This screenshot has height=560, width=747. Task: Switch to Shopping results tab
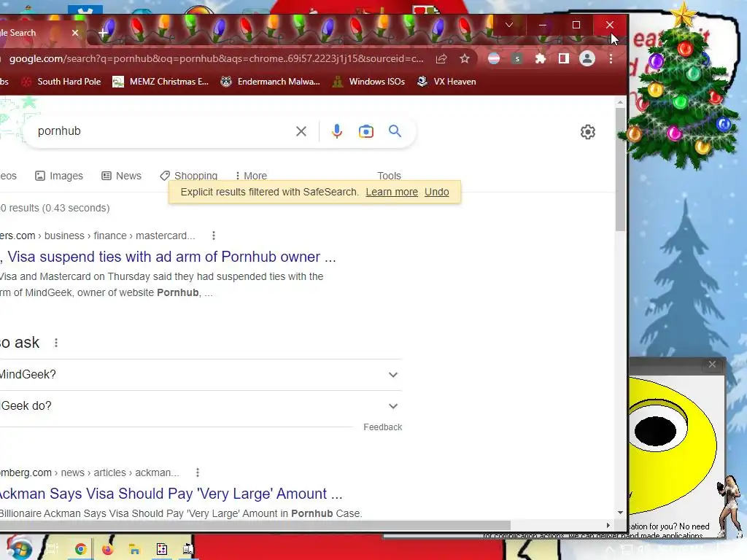point(189,176)
